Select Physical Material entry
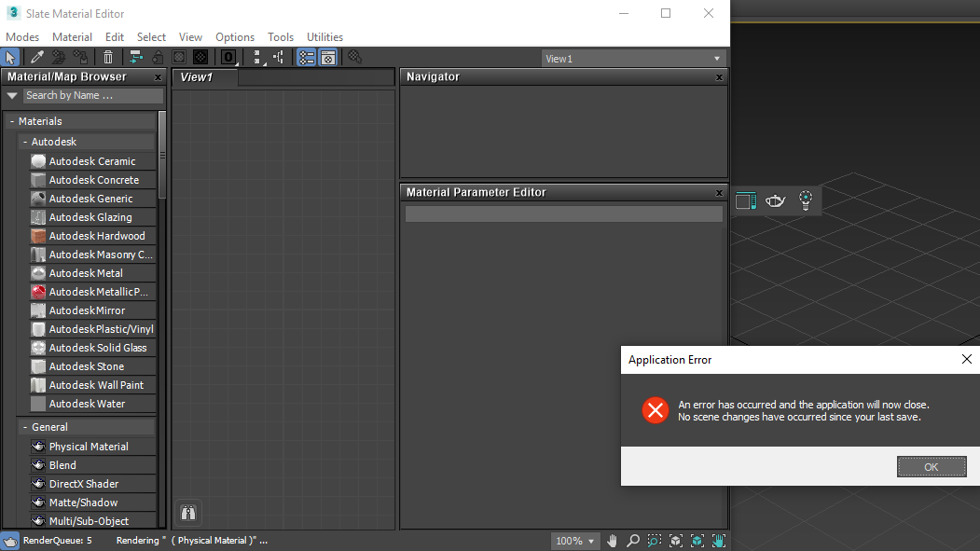Image resolution: width=980 pixels, height=551 pixels. coord(92,447)
